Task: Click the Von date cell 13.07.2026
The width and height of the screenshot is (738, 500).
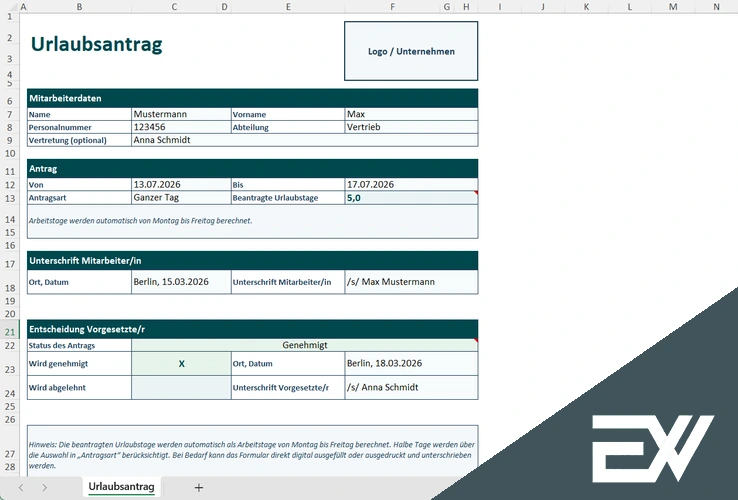Action: pyautogui.click(x=181, y=185)
